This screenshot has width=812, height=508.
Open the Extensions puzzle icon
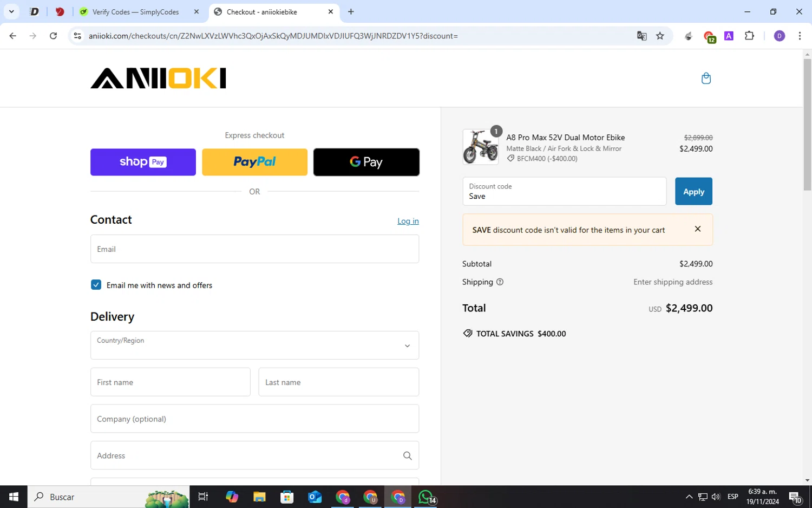pyautogui.click(x=749, y=36)
